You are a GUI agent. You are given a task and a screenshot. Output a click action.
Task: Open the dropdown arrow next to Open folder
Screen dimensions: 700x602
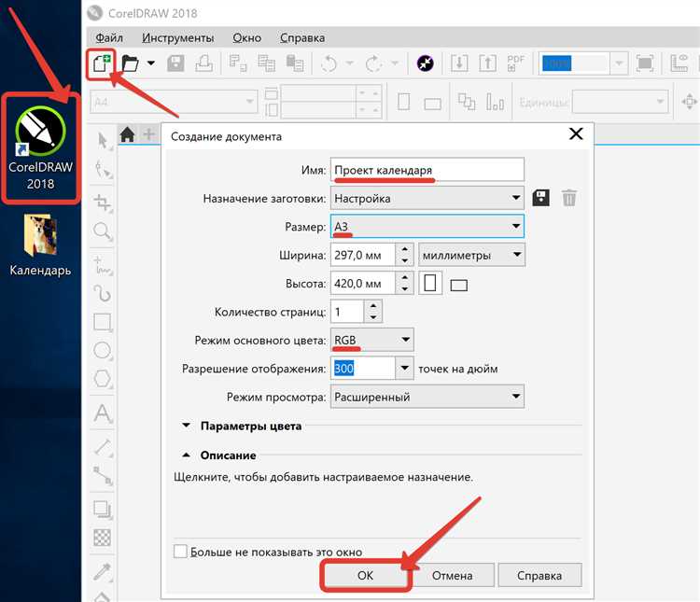click(151, 63)
